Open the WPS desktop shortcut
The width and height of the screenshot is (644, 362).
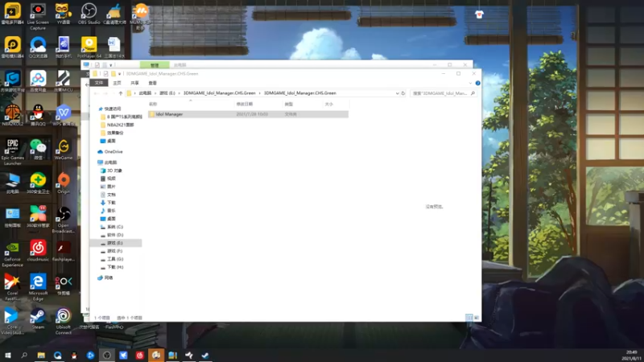64,115
